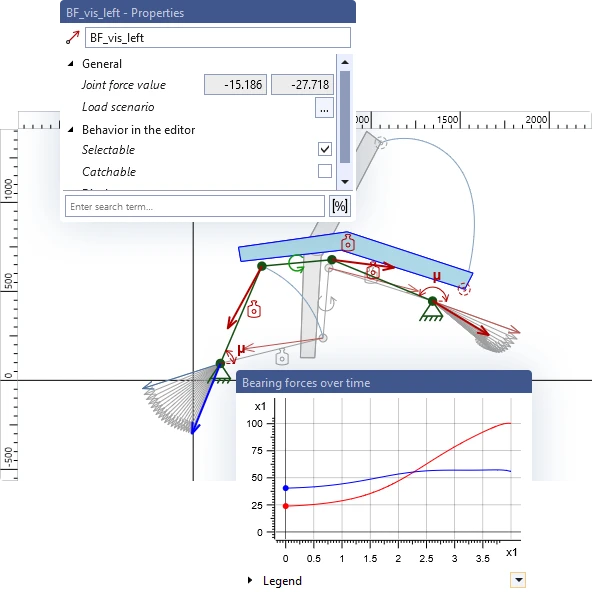The width and height of the screenshot is (592, 592).
Task: Click the Joint force value label
Action: [124, 85]
